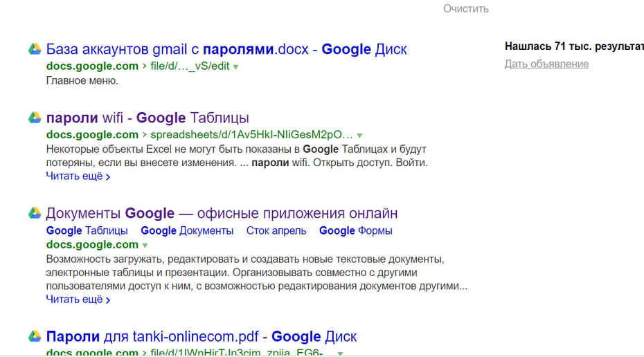Click the Drive icon beside the tanki-onlinecom.pdf result
Viewport: 644px width, 357px height.
(35, 336)
